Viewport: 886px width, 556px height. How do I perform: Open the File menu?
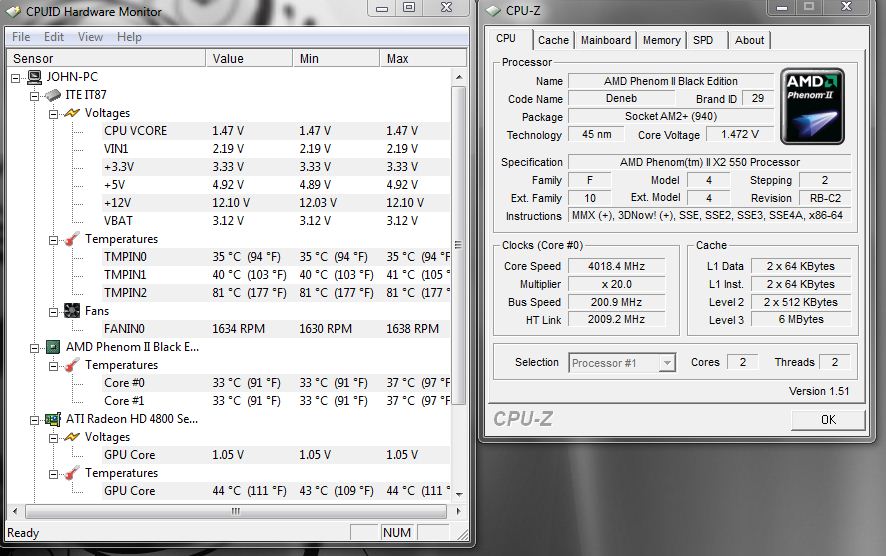[21, 37]
